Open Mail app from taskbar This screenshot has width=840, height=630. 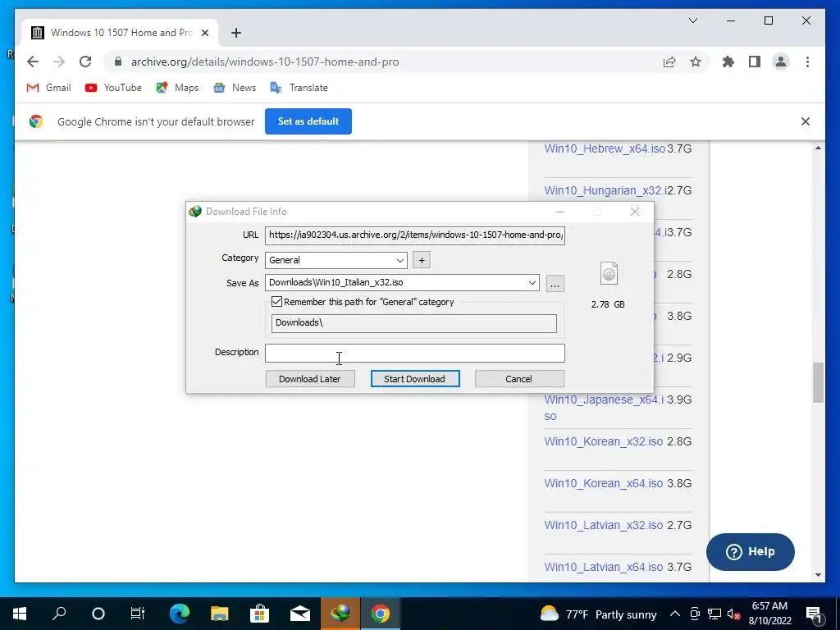pyautogui.click(x=300, y=614)
